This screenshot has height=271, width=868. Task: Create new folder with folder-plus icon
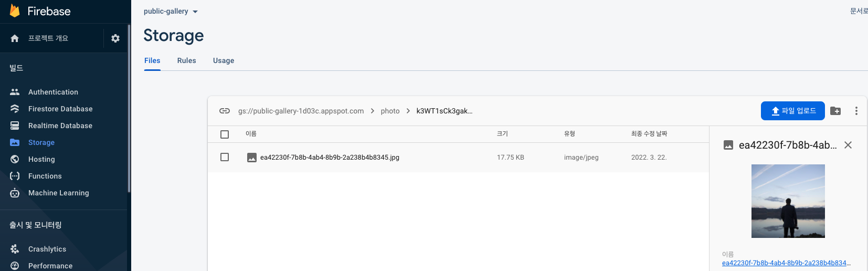(835, 111)
